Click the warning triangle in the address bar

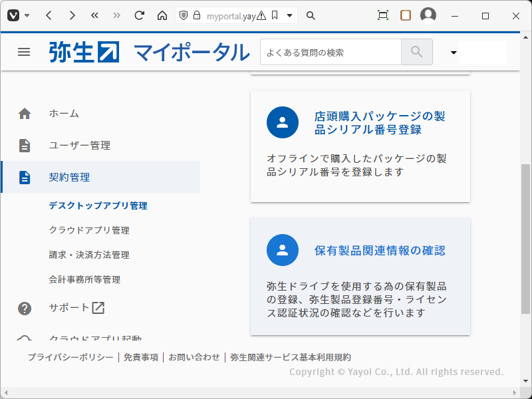point(261,15)
